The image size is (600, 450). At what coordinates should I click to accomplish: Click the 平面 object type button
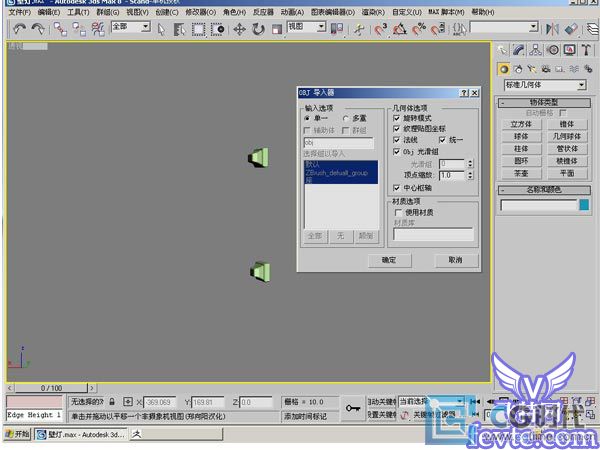(x=567, y=173)
